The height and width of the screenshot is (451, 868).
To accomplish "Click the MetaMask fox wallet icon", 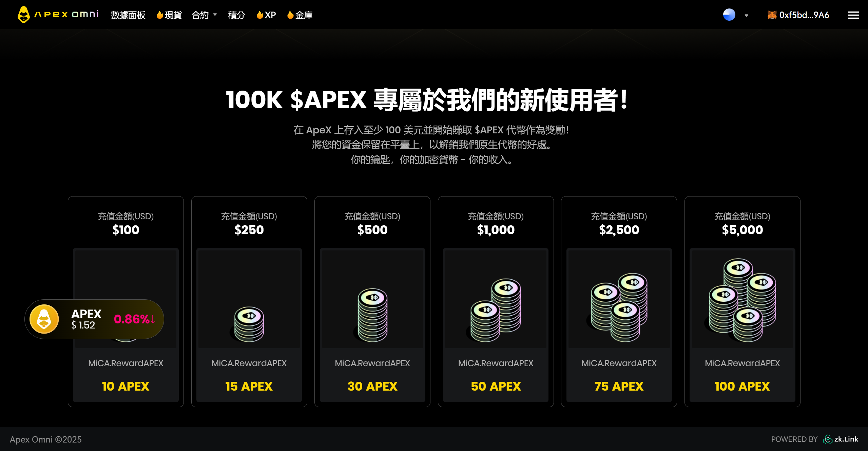I will [772, 15].
